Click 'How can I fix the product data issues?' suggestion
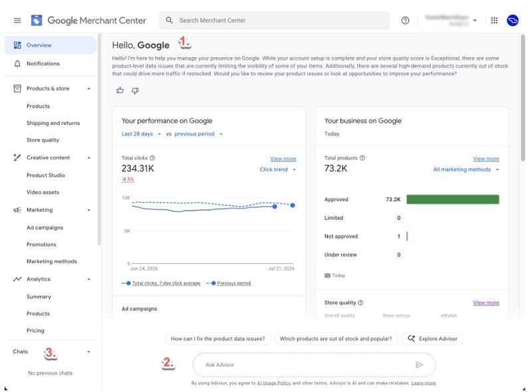 (x=217, y=338)
